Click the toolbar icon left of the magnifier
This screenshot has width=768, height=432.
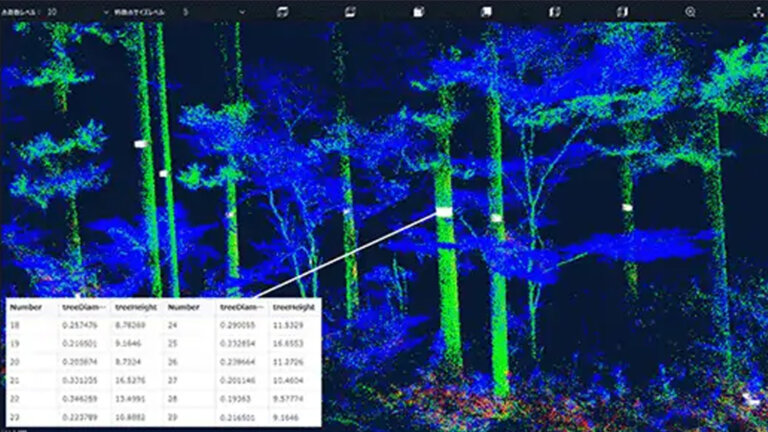[622, 11]
